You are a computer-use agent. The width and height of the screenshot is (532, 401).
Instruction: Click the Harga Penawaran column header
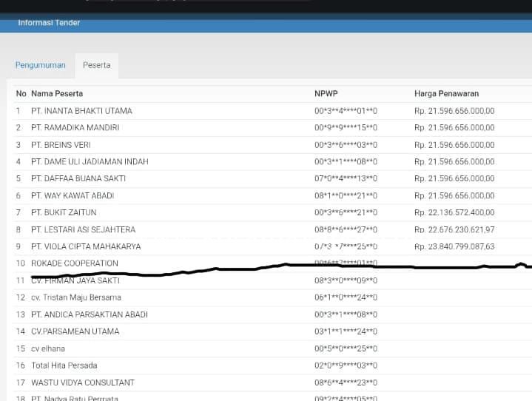click(x=446, y=94)
